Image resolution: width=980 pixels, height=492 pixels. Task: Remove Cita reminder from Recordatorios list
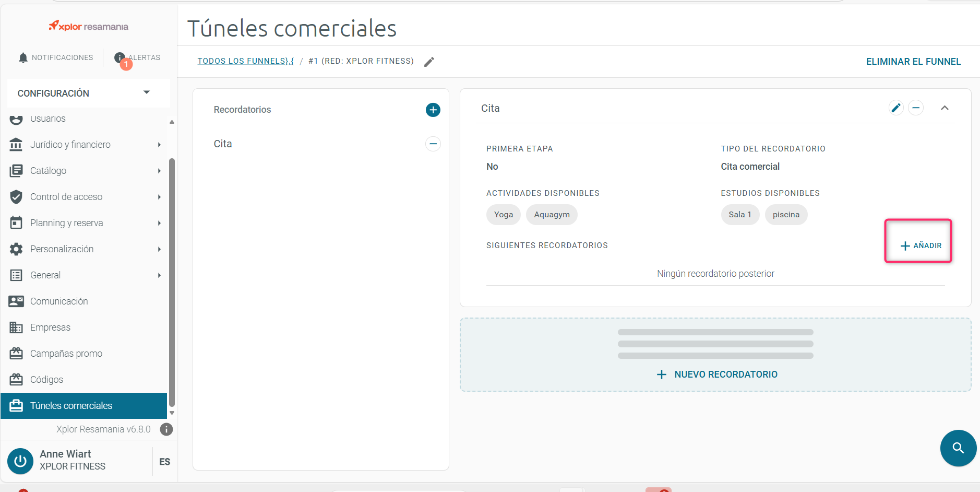pos(433,144)
